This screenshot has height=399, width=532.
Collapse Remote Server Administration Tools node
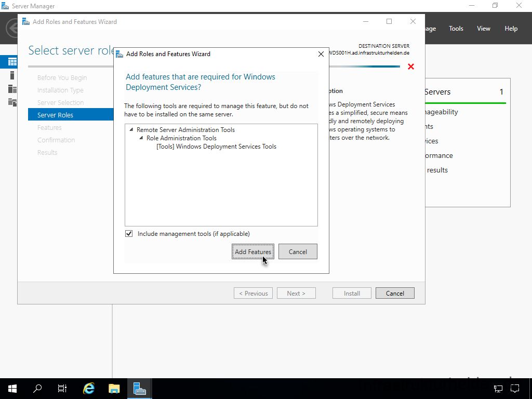131,129
